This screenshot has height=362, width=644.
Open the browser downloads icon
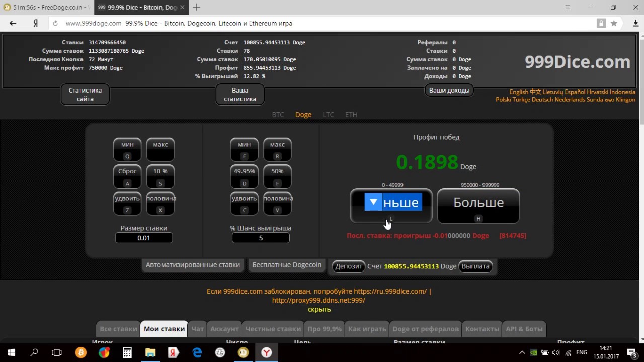(x=636, y=23)
